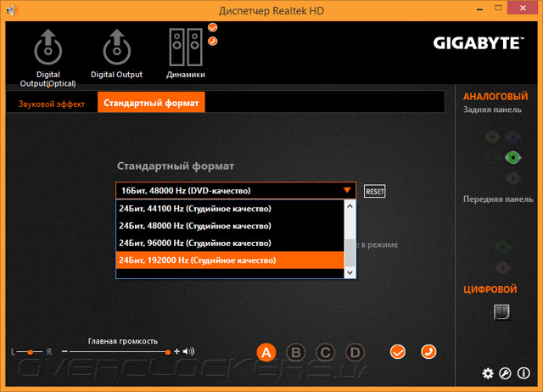
Task: Open settings gear icon
Action: [x=488, y=373]
